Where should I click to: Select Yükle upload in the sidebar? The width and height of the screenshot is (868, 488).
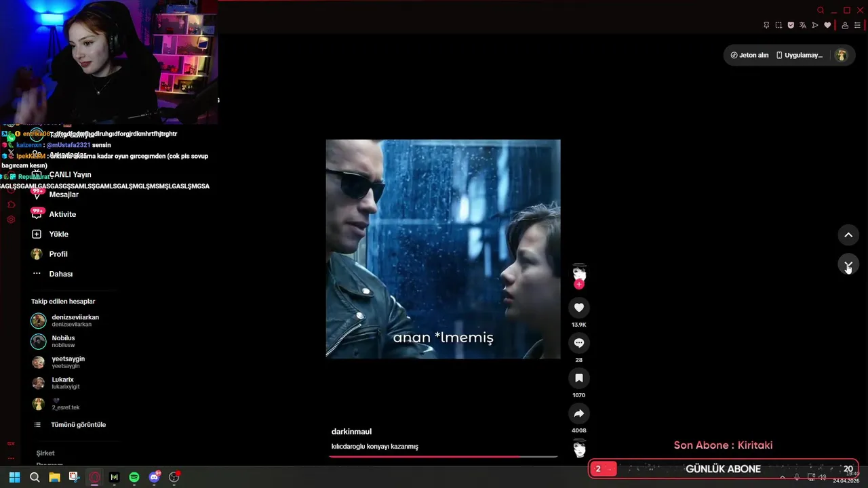tap(50, 234)
